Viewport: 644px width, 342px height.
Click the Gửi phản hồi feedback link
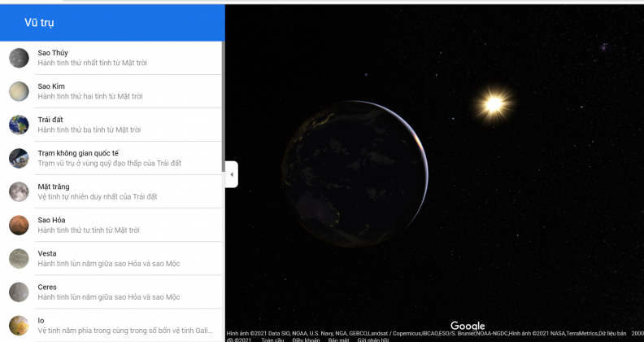coord(372,340)
